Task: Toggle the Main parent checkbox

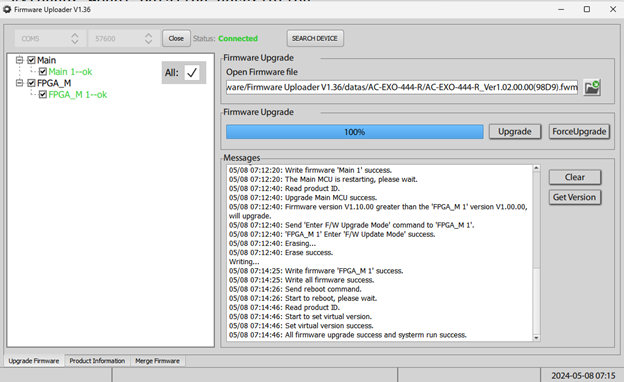Action: coord(31,60)
